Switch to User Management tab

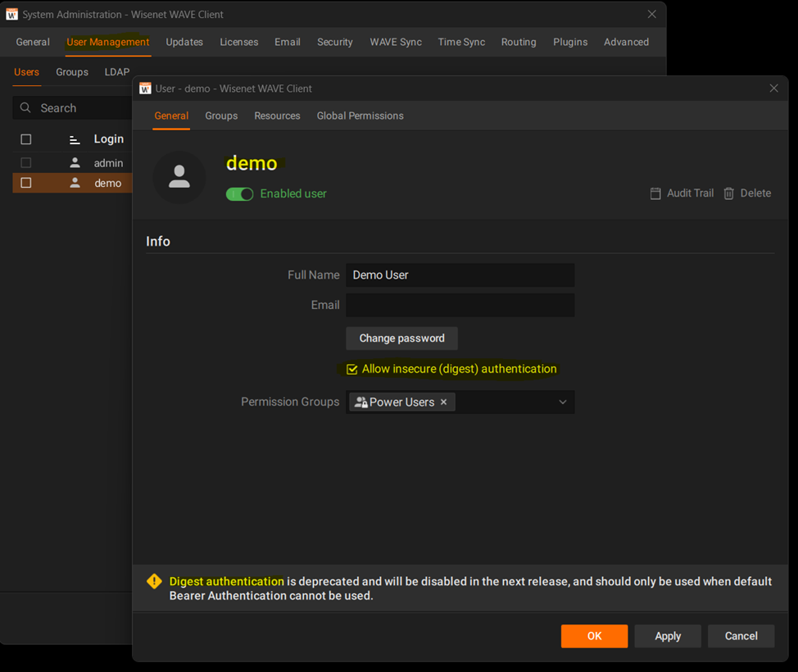pos(108,42)
